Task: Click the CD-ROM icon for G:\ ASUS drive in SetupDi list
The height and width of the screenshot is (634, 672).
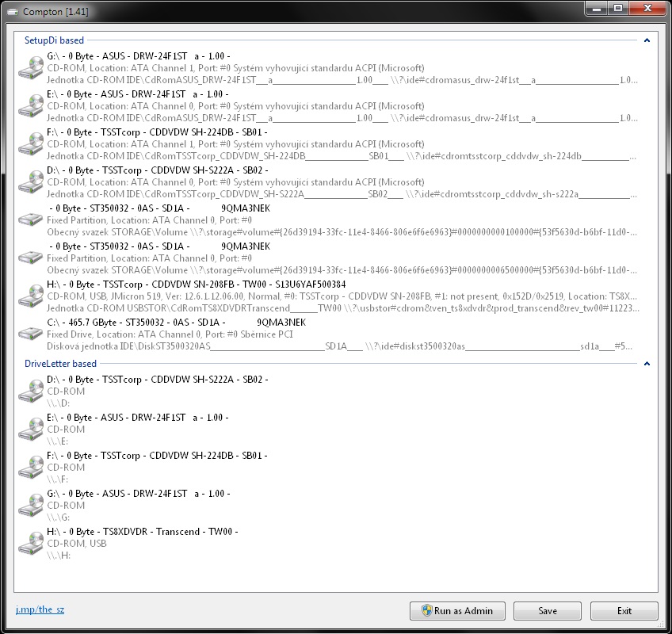Action: tap(31, 68)
